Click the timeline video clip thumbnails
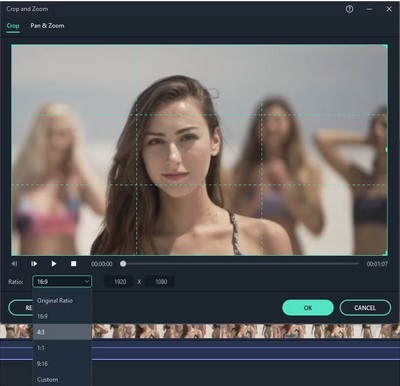This screenshot has height=386, width=400. point(245,331)
